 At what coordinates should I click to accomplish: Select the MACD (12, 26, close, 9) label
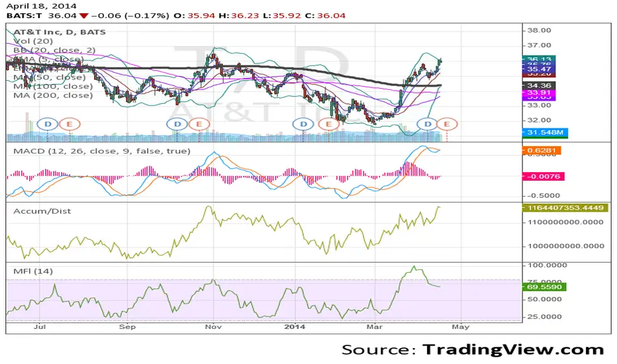pyautogui.click(x=102, y=151)
